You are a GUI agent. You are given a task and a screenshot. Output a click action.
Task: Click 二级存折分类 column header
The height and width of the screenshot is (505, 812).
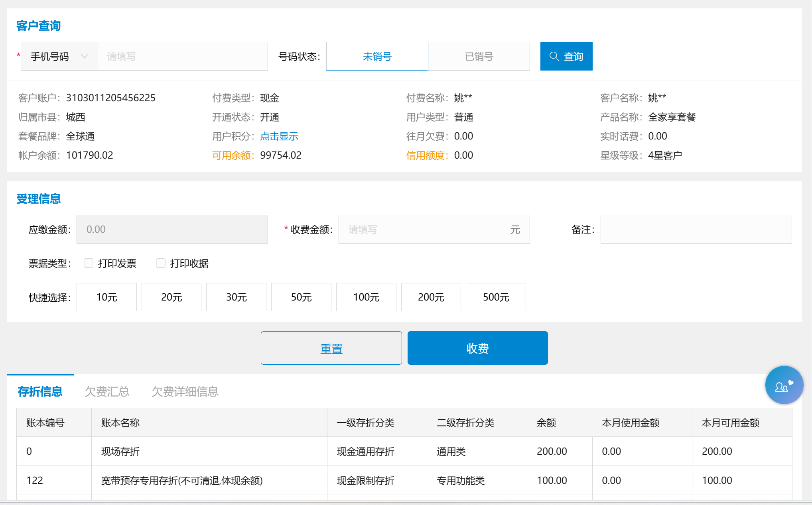coord(465,422)
